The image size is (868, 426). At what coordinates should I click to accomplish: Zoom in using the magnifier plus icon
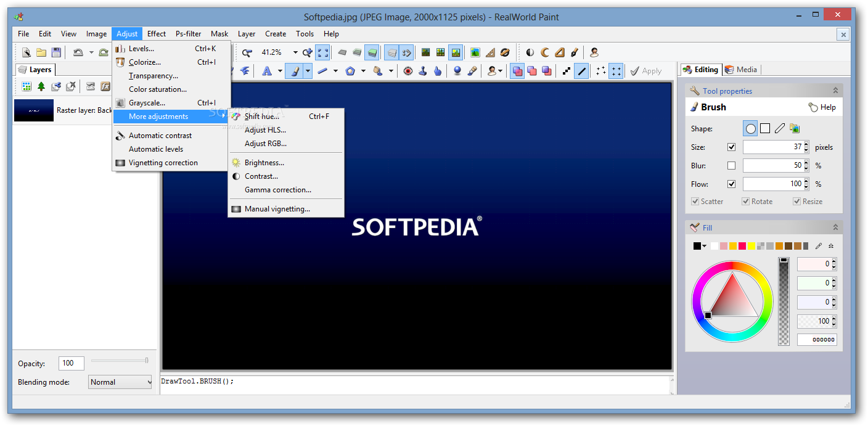307,52
